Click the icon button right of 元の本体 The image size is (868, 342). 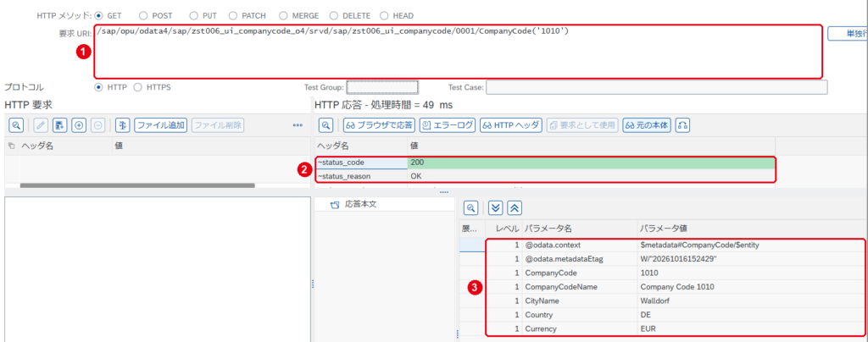(682, 125)
